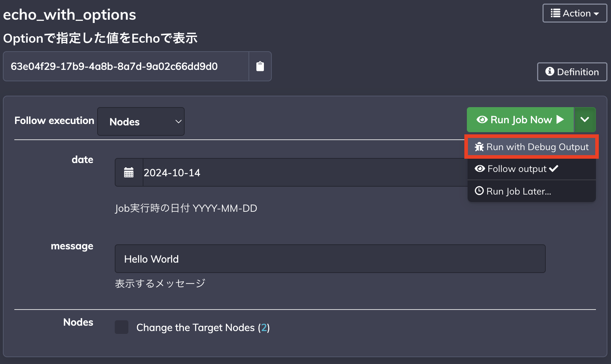Viewport: 611px width, 364px height.
Task: Collapse the run options chevron dropdown
Action: pyautogui.click(x=585, y=120)
